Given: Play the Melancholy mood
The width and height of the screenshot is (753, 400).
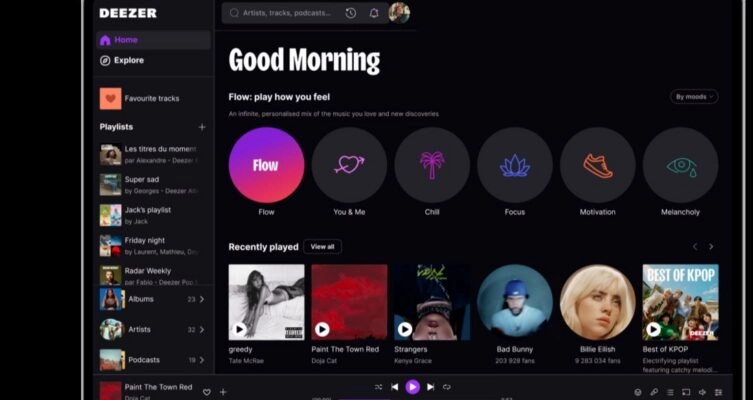Looking at the screenshot, I should [680, 165].
